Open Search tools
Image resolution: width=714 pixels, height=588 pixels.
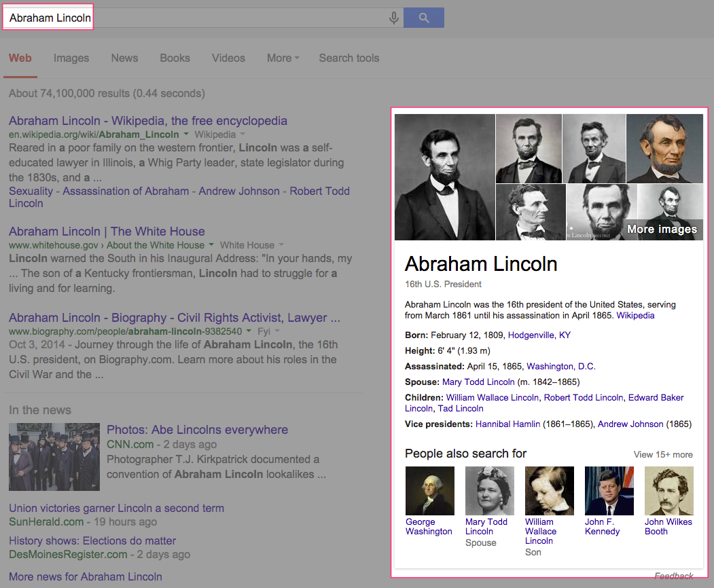pos(349,58)
